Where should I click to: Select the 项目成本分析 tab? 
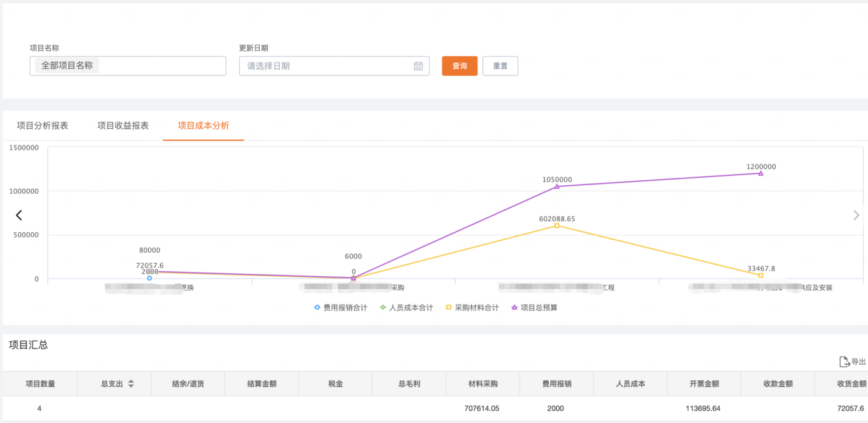point(203,126)
